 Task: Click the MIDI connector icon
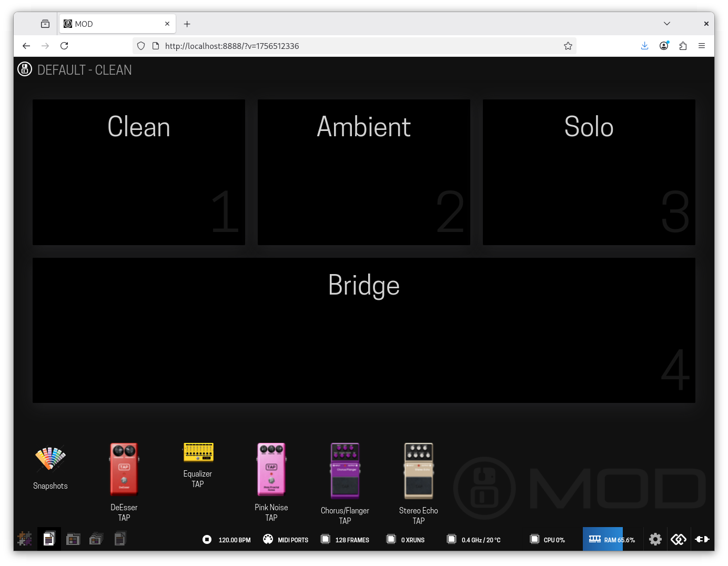click(x=268, y=539)
